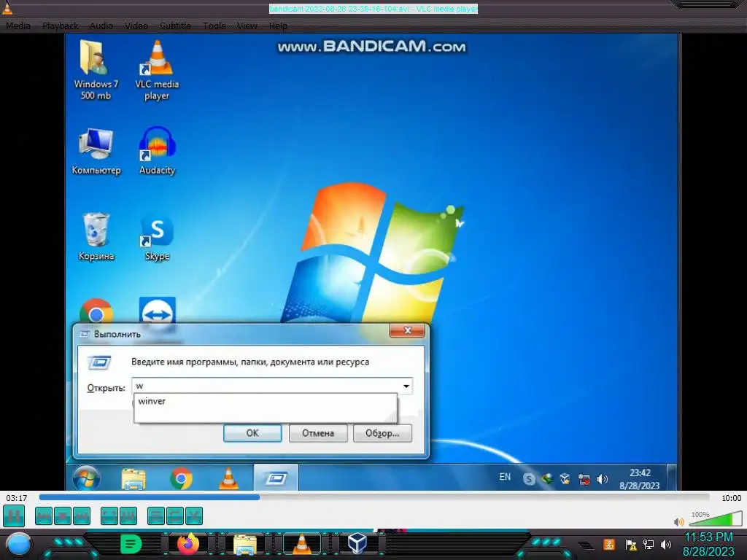Click the host Start orb button

19,545
